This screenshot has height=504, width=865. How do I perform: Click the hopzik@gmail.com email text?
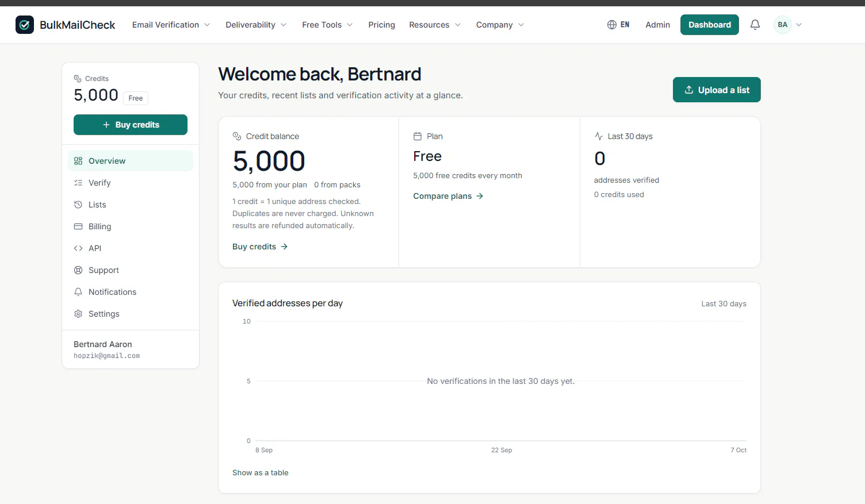pos(107,356)
